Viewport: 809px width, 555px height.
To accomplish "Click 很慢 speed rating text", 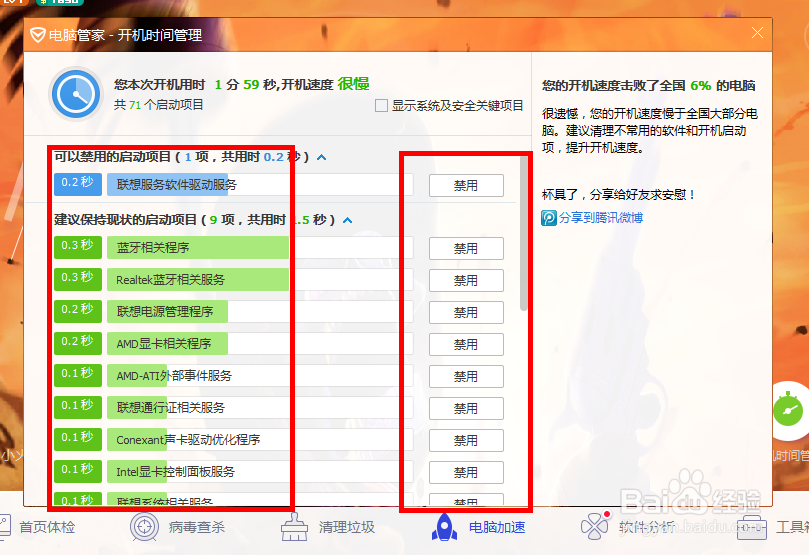I will [x=353, y=84].
